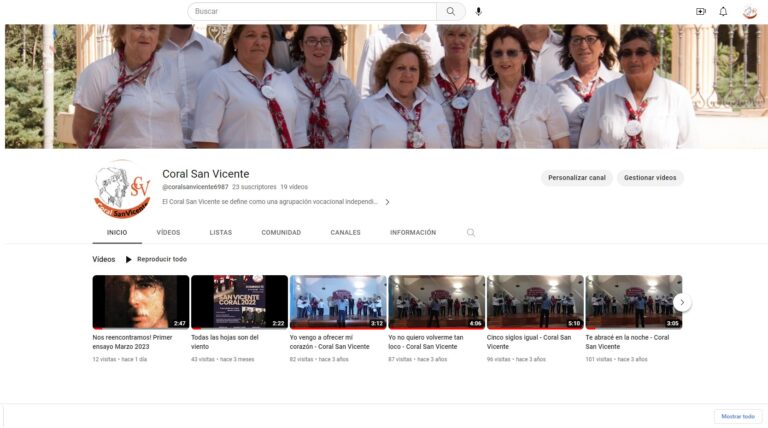Click the Mostrar todo button
The width and height of the screenshot is (768, 428).
coord(738,416)
